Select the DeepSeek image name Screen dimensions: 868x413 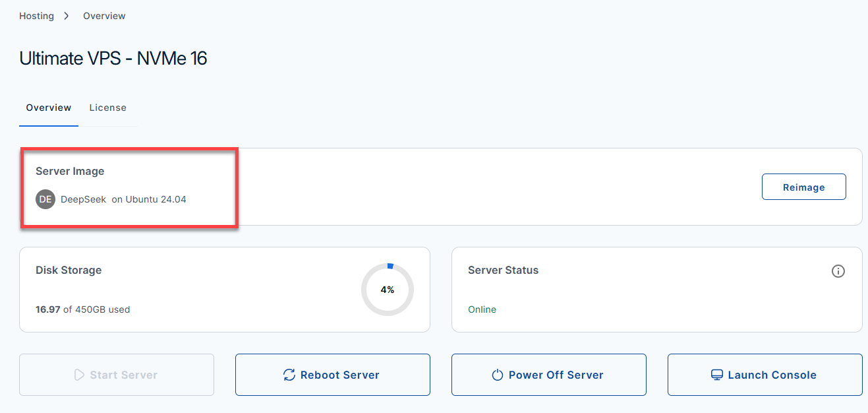tap(83, 199)
